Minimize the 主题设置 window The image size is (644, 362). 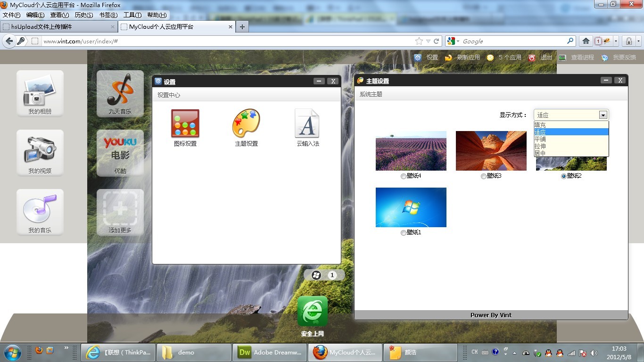[606, 80]
